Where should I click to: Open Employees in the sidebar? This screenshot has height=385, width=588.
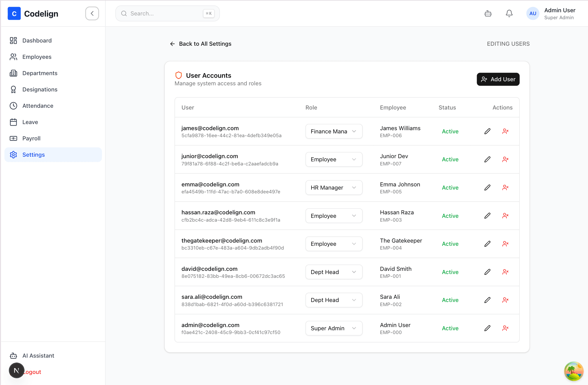[37, 57]
